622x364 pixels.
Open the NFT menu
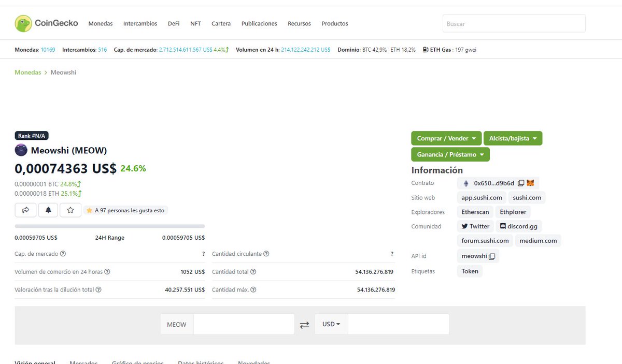(195, 24)
